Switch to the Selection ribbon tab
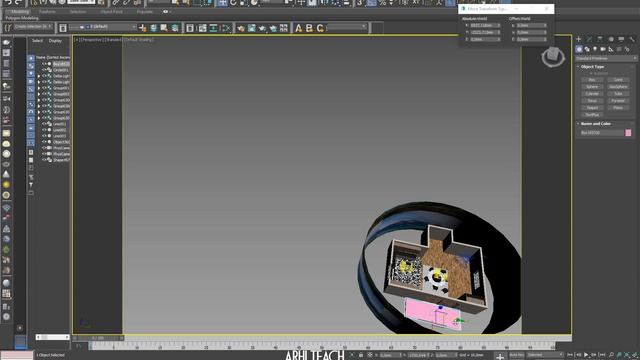 click(x=78, y=11)
